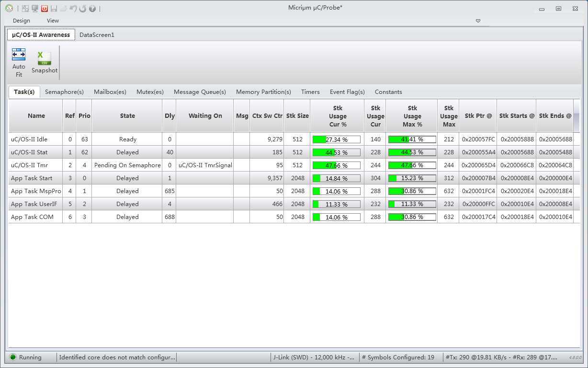Click the 41.41 % max usage bar for Idle task
The height and width of the screenshot is (368, 588).
coord(412,139)
